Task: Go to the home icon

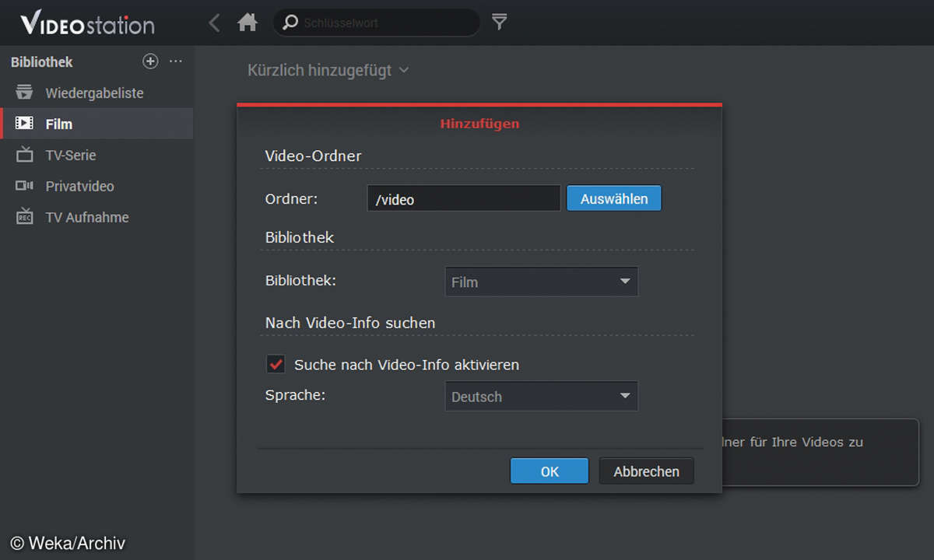Action: point(248,23)
